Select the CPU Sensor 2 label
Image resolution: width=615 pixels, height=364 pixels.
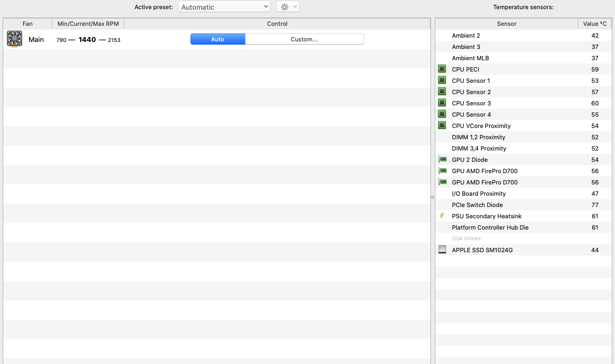pos(471,92)
